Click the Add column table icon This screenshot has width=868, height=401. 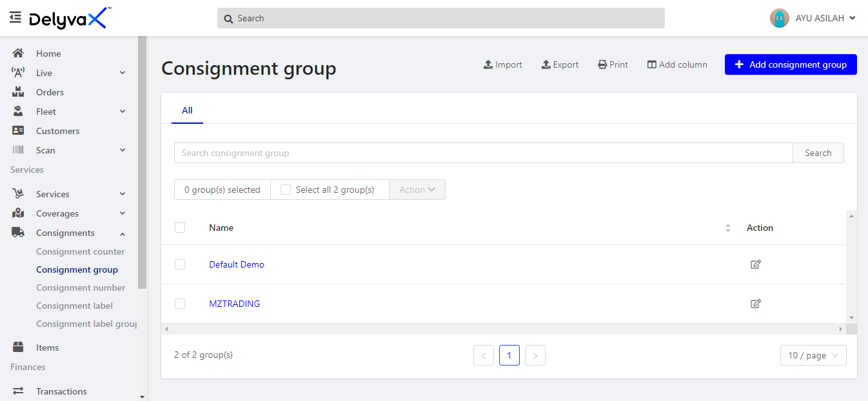[x=652, y=64]
